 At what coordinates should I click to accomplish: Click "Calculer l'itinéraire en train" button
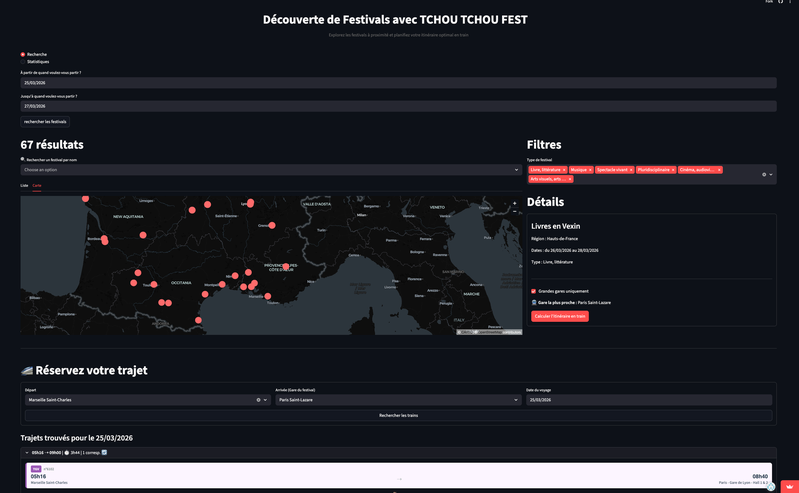[560, 316]
